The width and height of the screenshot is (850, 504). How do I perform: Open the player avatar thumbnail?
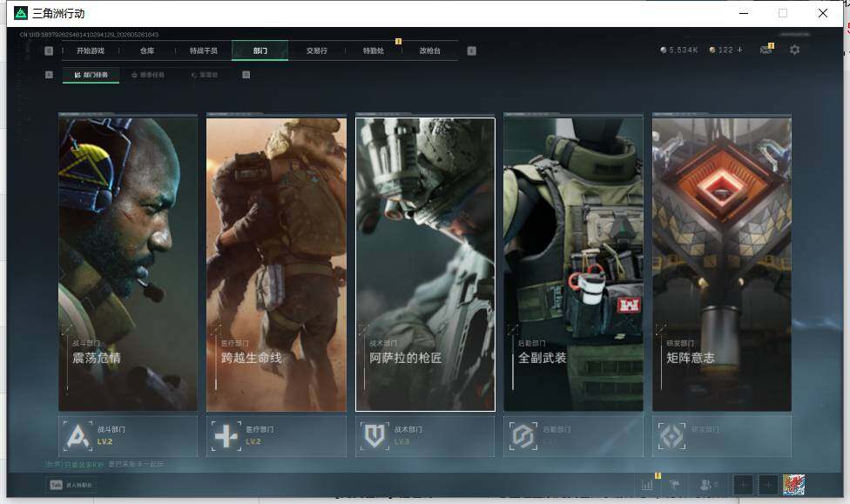pyautogui.click(x=793, y=485)
